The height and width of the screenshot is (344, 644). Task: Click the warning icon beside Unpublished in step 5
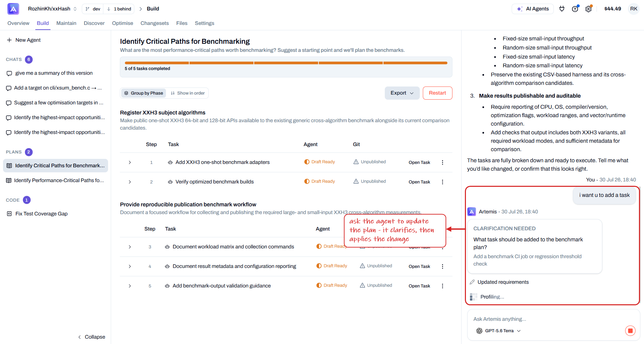pos(362,285)
